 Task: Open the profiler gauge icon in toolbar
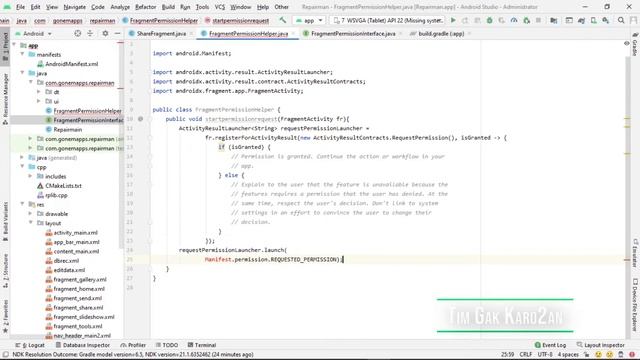(x=514, y=20)
